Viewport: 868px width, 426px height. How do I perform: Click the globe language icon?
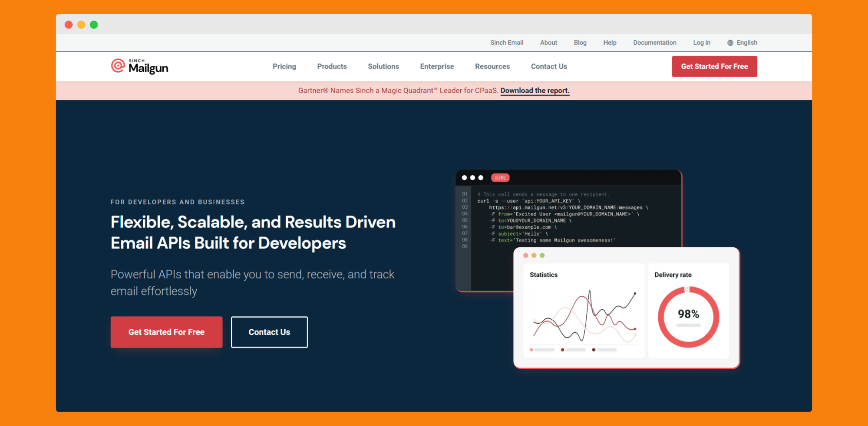730,43
